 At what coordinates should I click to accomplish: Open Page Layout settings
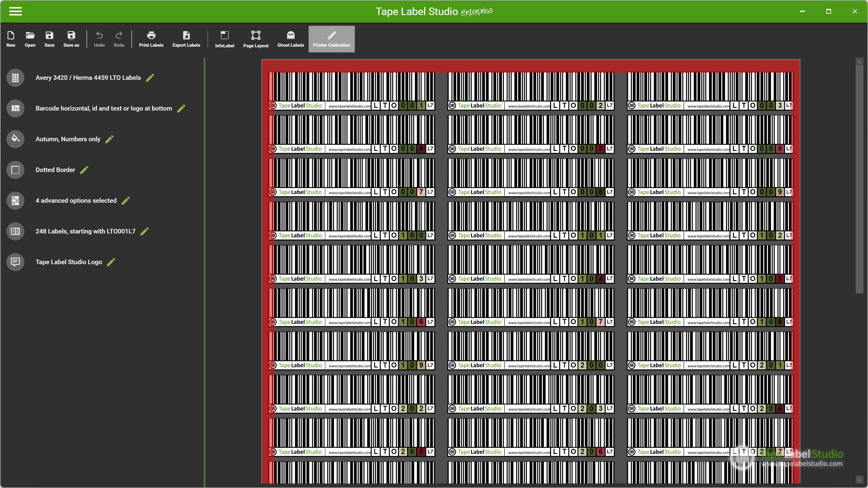[x=256, y=39]
